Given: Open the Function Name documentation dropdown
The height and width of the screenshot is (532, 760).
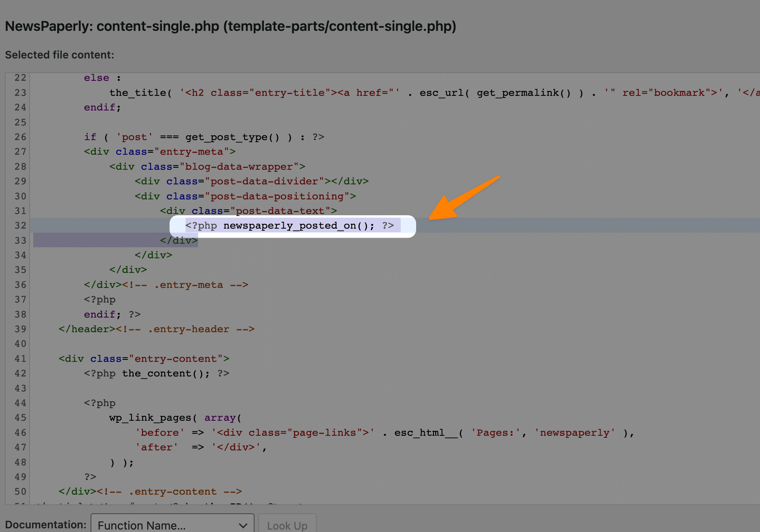Looking at the screenshot, I should [x=172, y=525].
